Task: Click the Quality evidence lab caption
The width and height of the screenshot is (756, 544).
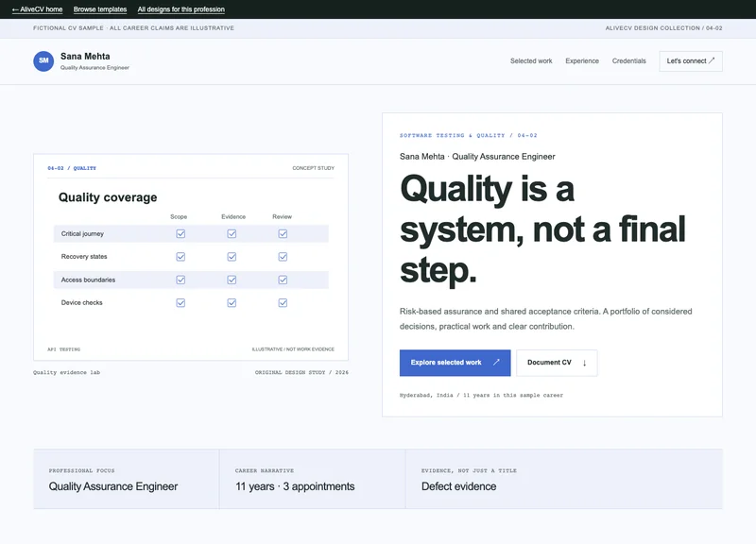Action: pos(66,372)
